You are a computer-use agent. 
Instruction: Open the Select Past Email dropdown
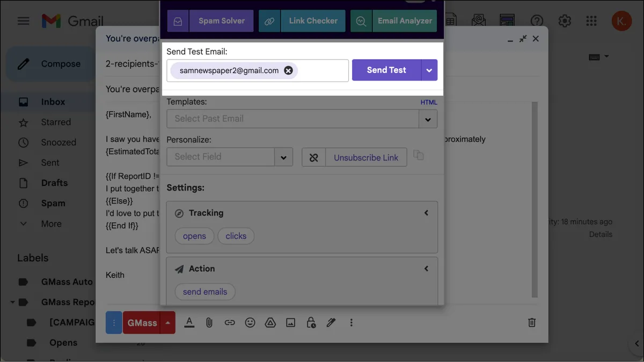(428, 119)
